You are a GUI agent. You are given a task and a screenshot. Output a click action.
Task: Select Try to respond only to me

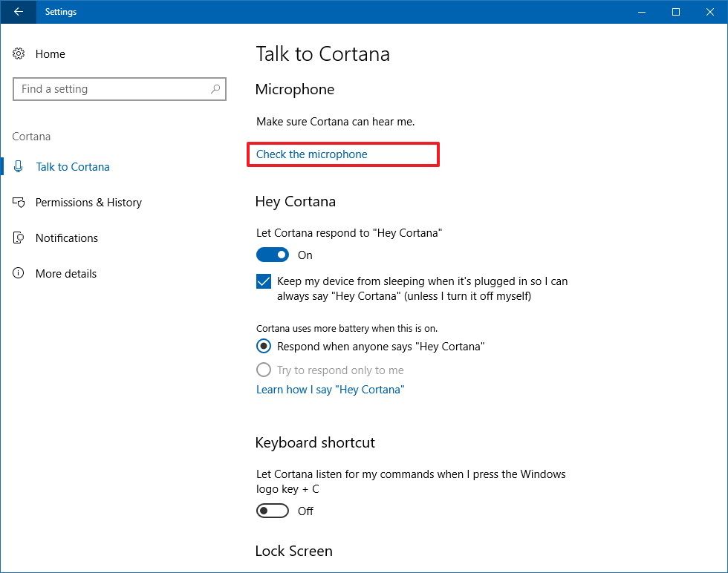tap(264, 370)
